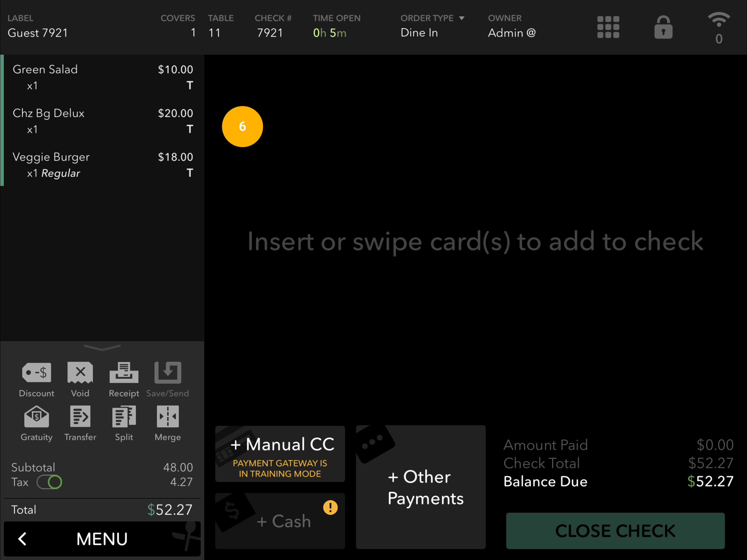The height and width of the screenshot is (560, 747).
Task: Tap the Time Open 0h 5m value
Action: pyautogui.click(x=329, y=33)
